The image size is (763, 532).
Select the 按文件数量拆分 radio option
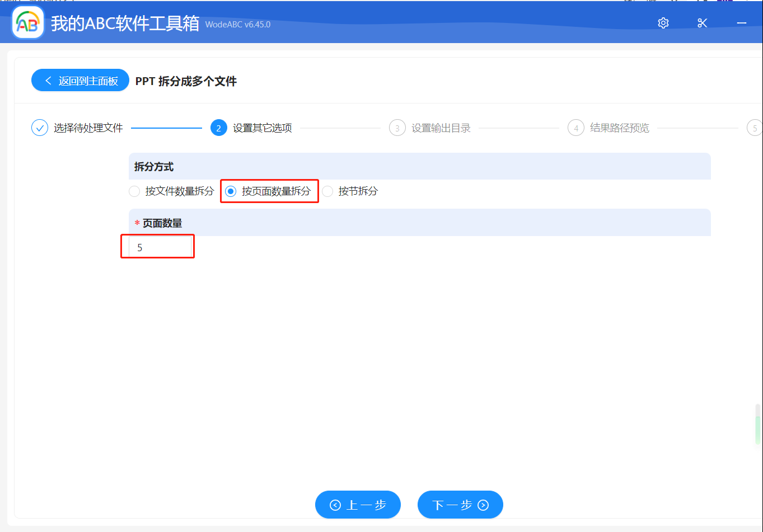coord(134,191)
